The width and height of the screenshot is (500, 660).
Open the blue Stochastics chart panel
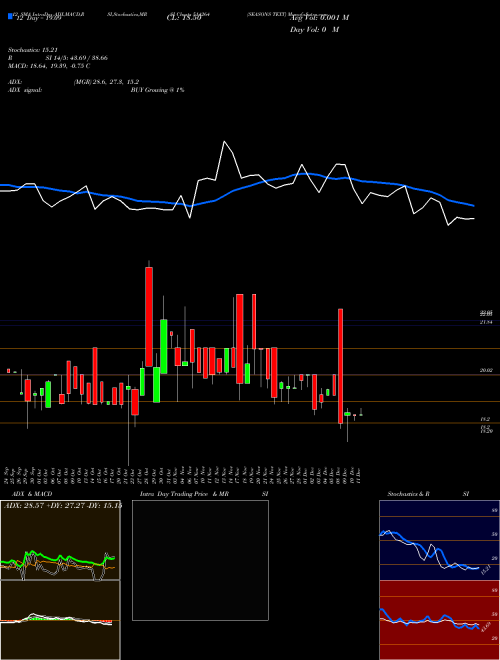pyautogui.click(x=439, y=540)
